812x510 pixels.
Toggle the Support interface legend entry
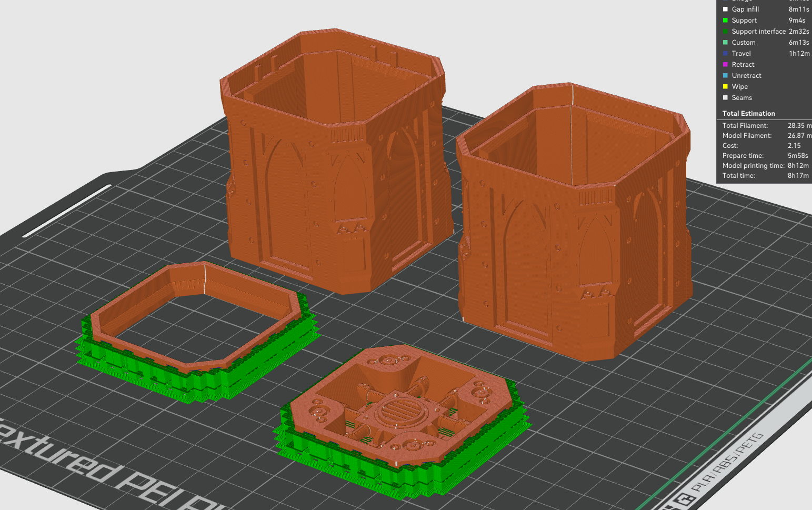tap(758, 32)
